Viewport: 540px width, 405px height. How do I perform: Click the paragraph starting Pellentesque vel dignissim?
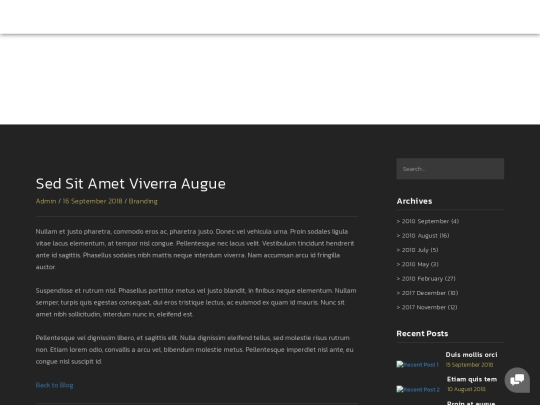pos(196,350)
